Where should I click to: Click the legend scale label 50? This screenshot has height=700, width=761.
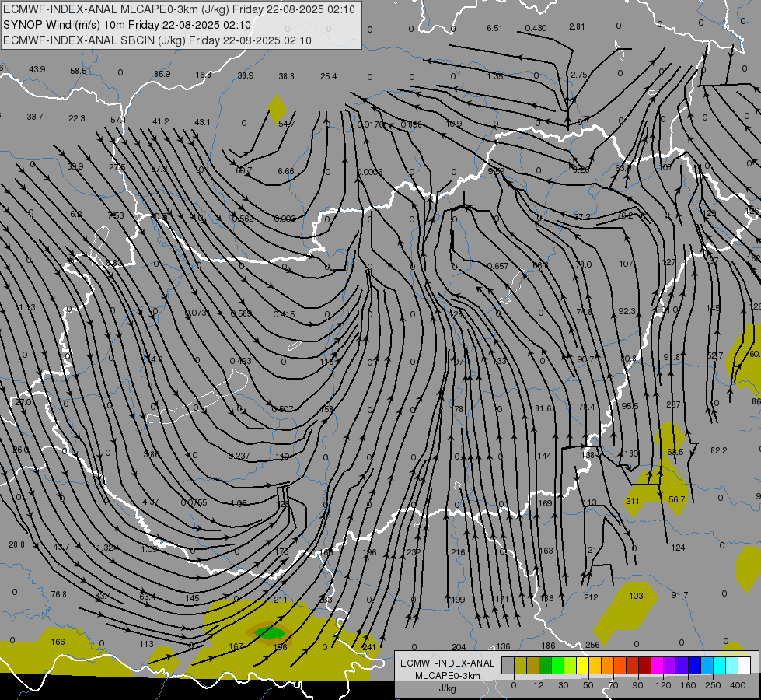(588, 685)
